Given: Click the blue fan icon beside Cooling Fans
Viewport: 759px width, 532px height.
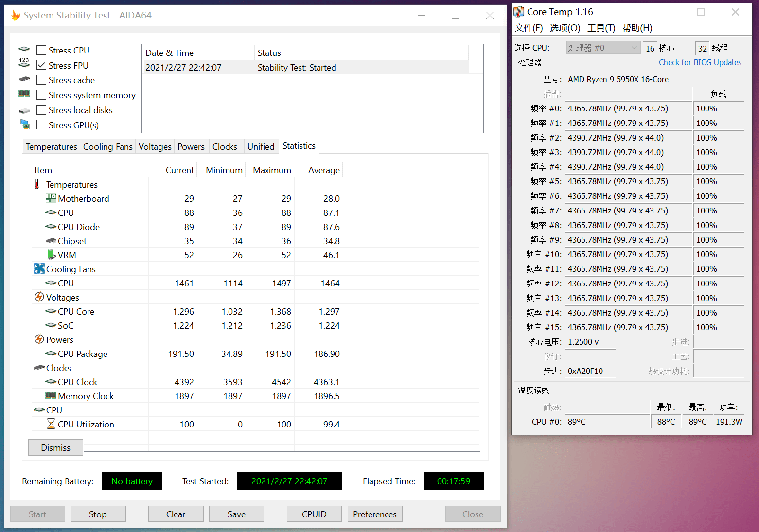Looking at the screenshot, I should [39, 268].
